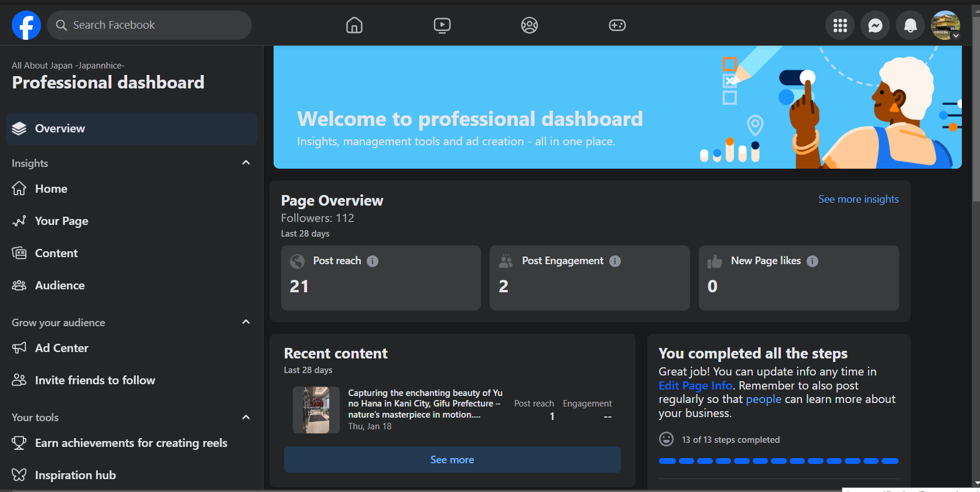Image resolution: width=980 pixels, height=492 pixels.
Task: Open the New Page likes card
Action: coord(799,278)
